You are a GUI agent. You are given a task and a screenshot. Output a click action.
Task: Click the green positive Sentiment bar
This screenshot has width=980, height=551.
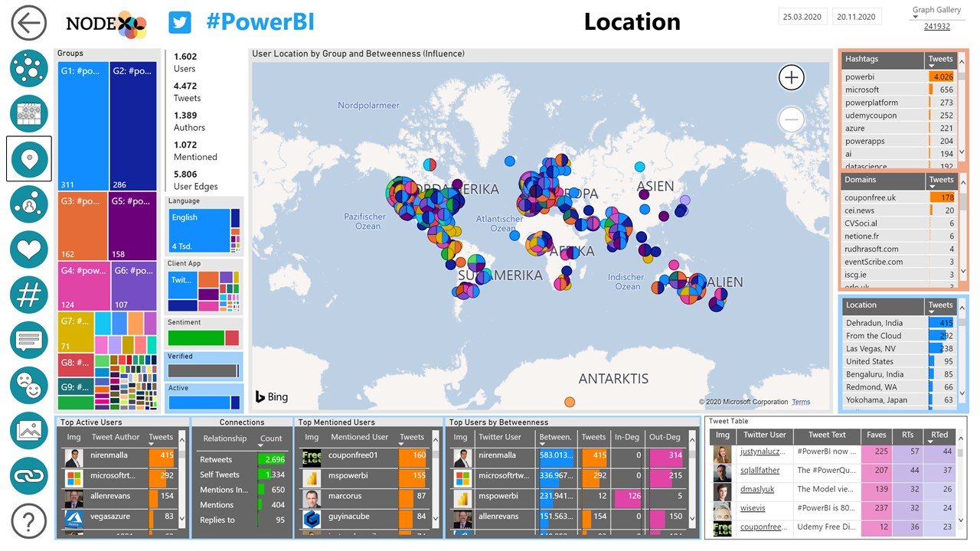(x=195, y=337)
